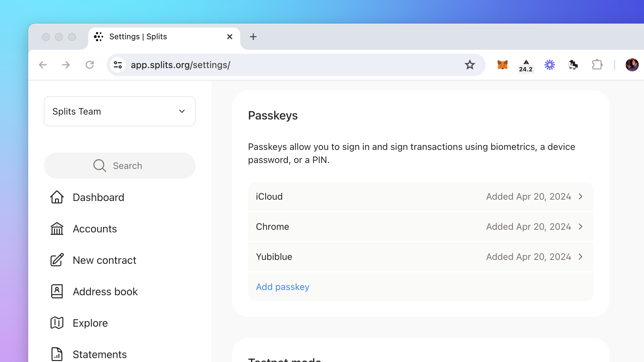This screenshot has height=362, width=644.
Task: Open the MetaMask fox extension
Action: [502, 65]
